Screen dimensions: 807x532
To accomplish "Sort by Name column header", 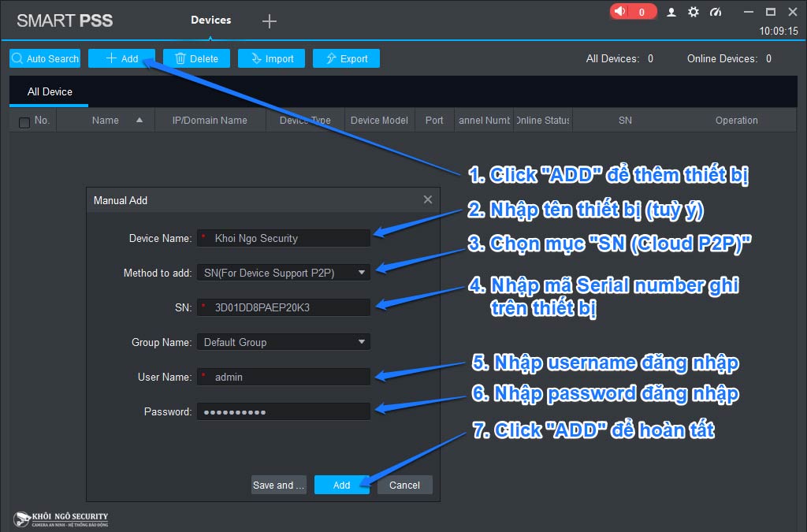I will [105, 121].
